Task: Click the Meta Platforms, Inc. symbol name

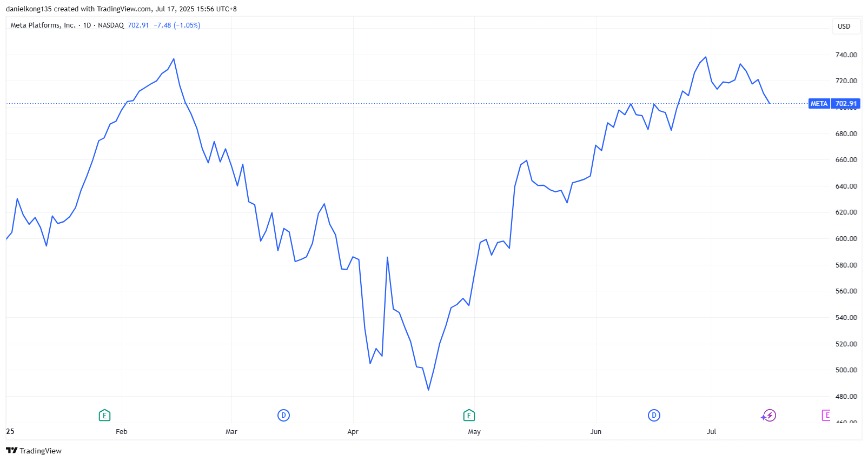Action: pos(43,25)
